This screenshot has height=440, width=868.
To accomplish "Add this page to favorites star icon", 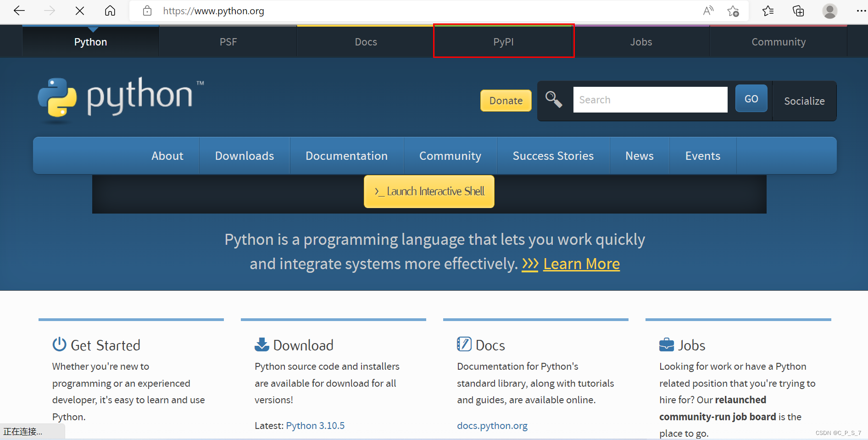I will 733,11.
